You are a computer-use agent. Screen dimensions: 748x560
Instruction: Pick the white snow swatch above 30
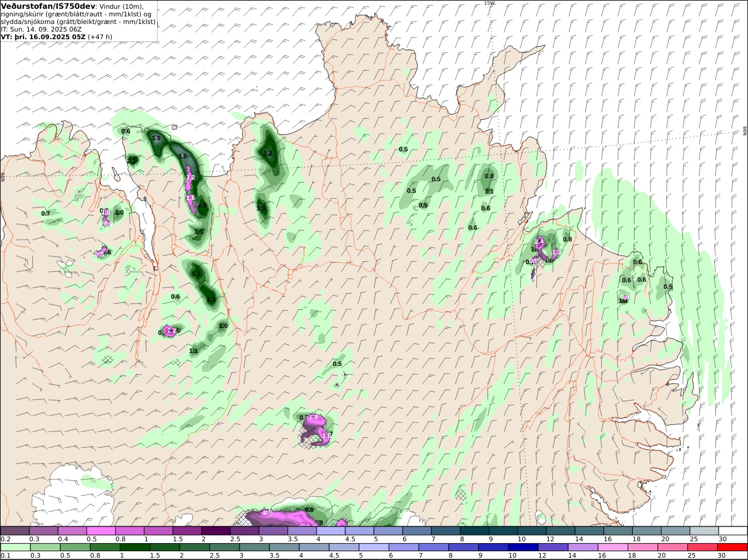tap(733, 531)
